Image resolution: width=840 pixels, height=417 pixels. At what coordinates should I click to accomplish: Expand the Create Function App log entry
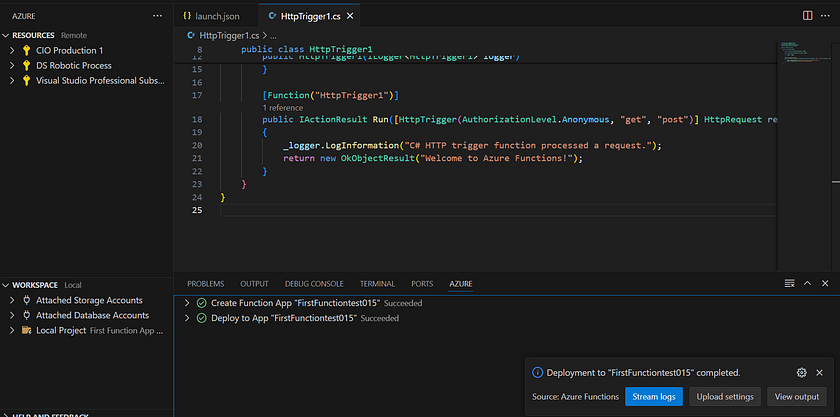(x=187, y=302)
